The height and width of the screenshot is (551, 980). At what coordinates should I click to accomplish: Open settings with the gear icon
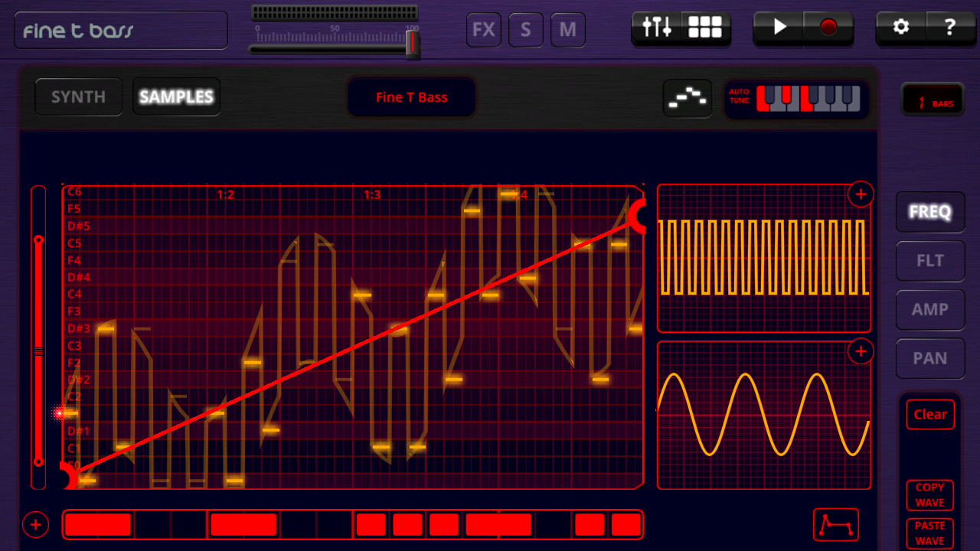(x=900, y=28)
